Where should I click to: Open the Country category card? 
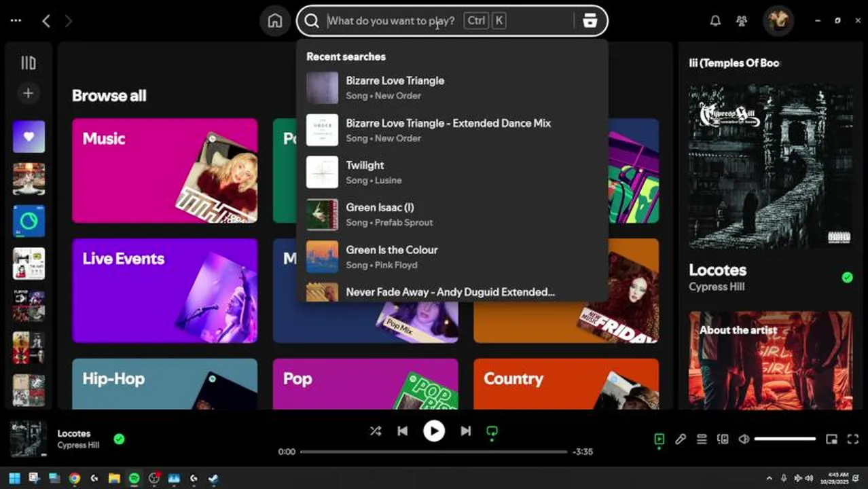pos(566,384)
